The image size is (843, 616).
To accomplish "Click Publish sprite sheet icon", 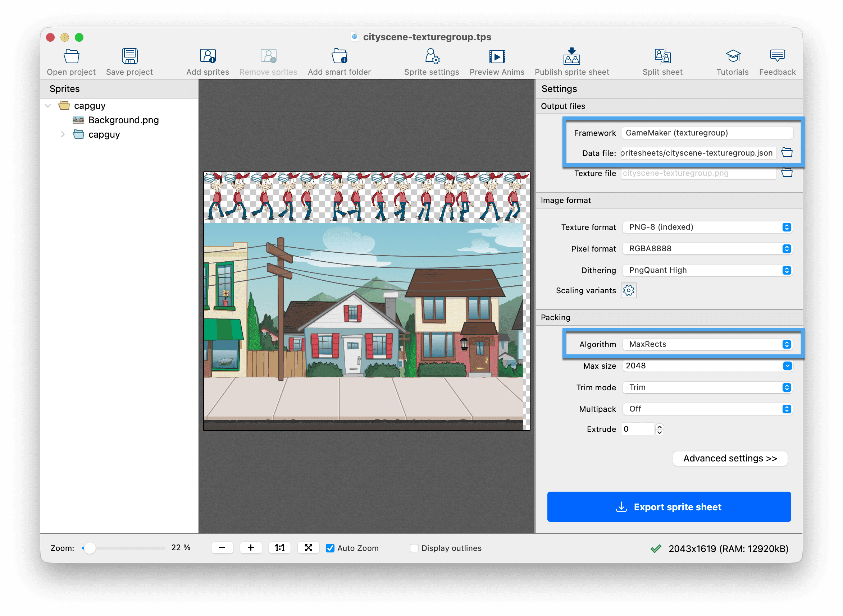I will click(x=571, y=56).
